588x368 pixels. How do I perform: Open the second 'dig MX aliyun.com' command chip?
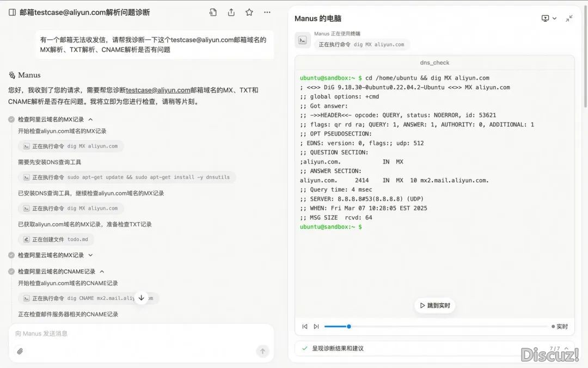(71, 208)
